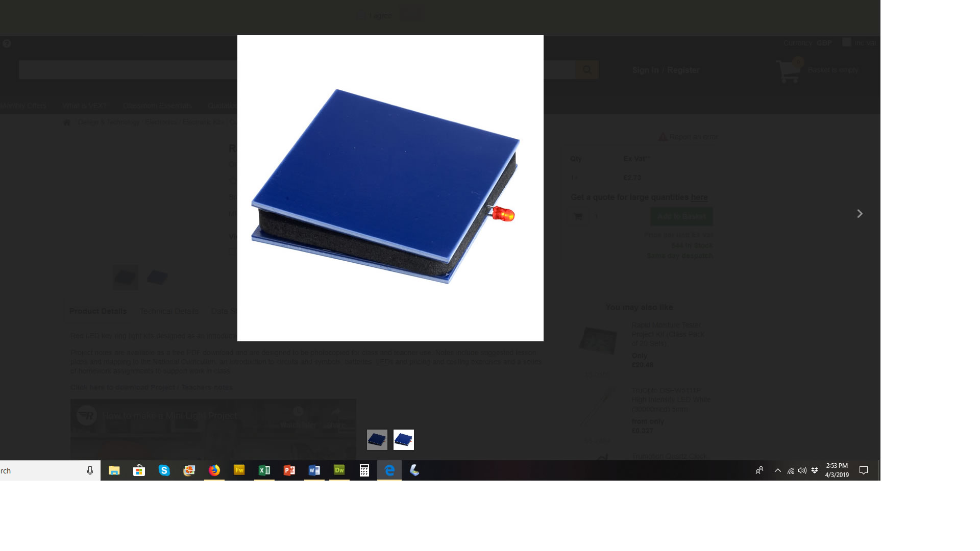Toggle the Inc Vat checkbox
This screenshot has width=980, height=551.
(x=846, y=42)
